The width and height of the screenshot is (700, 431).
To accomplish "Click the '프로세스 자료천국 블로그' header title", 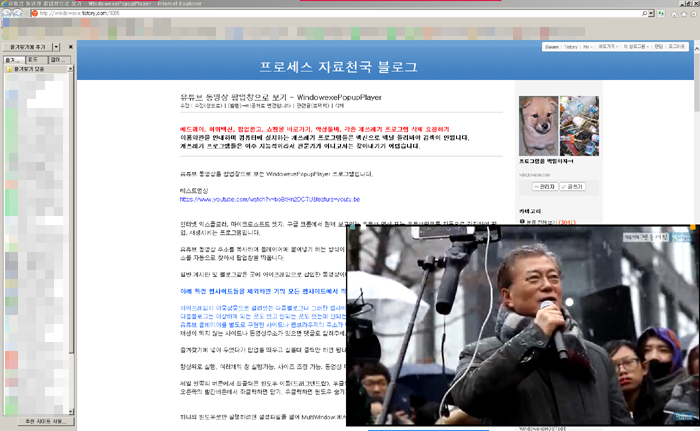I will (x=339, y=67).
